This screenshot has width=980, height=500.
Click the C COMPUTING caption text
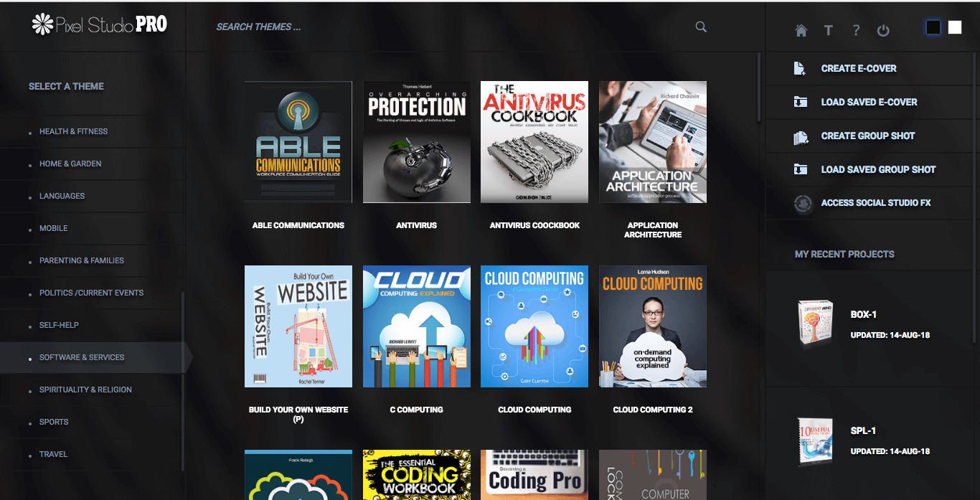pyautogui.click(x=417, y=410)
